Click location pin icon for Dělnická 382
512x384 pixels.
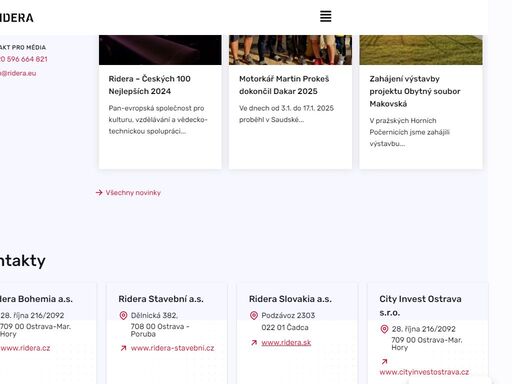click(x=123, y=315)
